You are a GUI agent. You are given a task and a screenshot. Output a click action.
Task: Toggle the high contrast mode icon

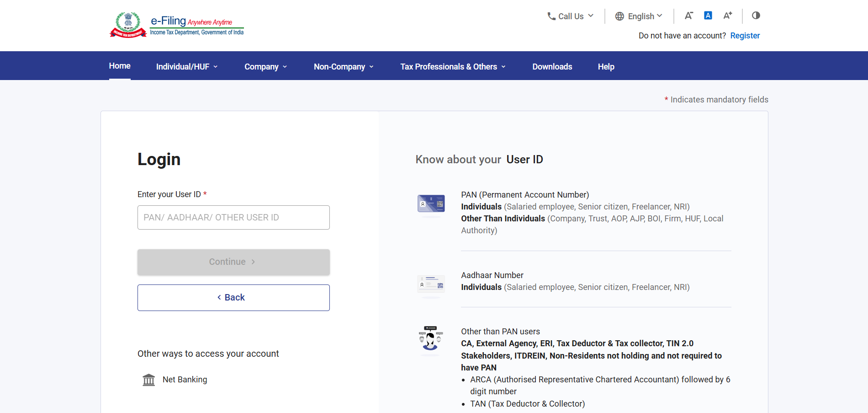click(x=756, y=16)
